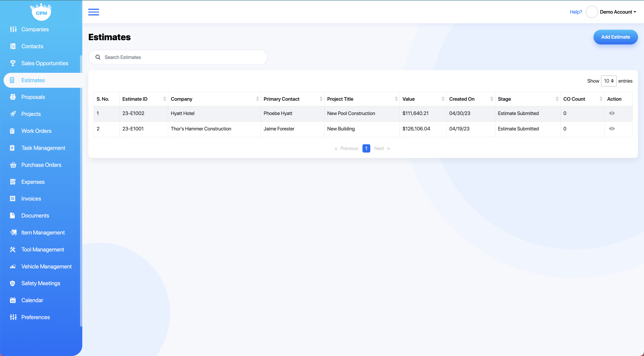Click the Work Orders clipboard icon

pyautogui.click(x=12, y=131)
